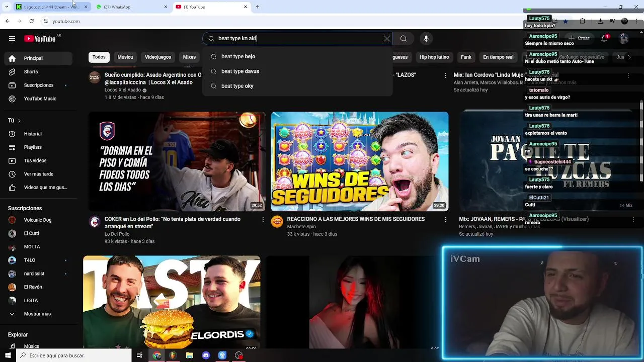Open Música under Explorar
The width and height of the screenshot is (644, 362).
(x=38, y=346)
